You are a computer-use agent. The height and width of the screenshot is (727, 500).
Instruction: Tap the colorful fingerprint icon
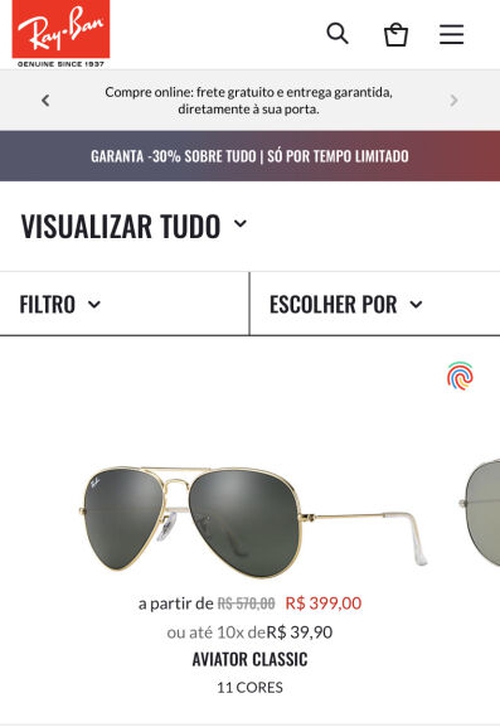point(460,376)
